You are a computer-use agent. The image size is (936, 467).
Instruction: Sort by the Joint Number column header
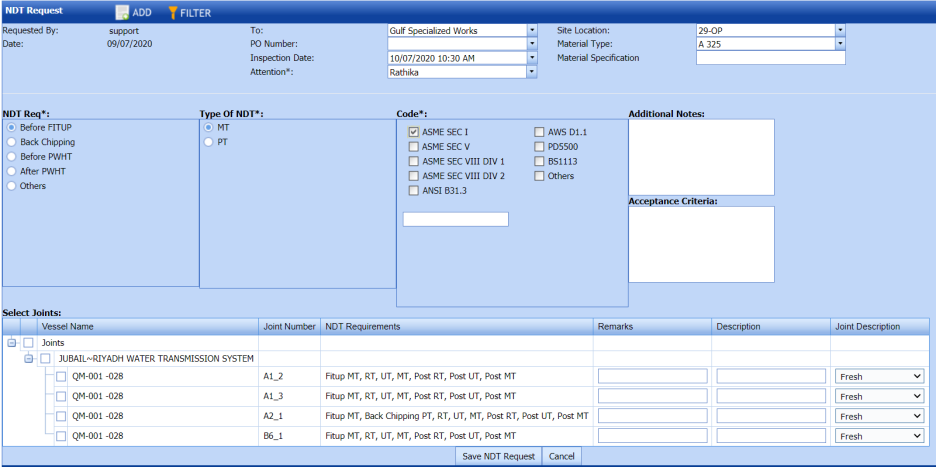click(x=289, y=326)
